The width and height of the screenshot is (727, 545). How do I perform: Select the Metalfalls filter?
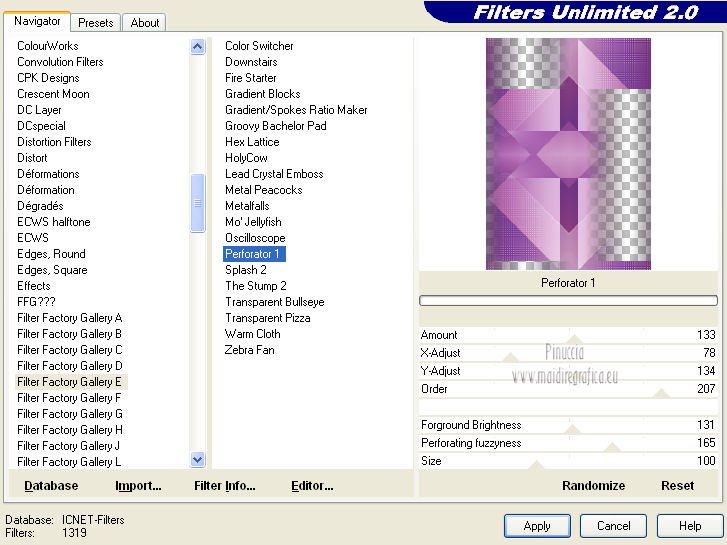pos(247,206)
